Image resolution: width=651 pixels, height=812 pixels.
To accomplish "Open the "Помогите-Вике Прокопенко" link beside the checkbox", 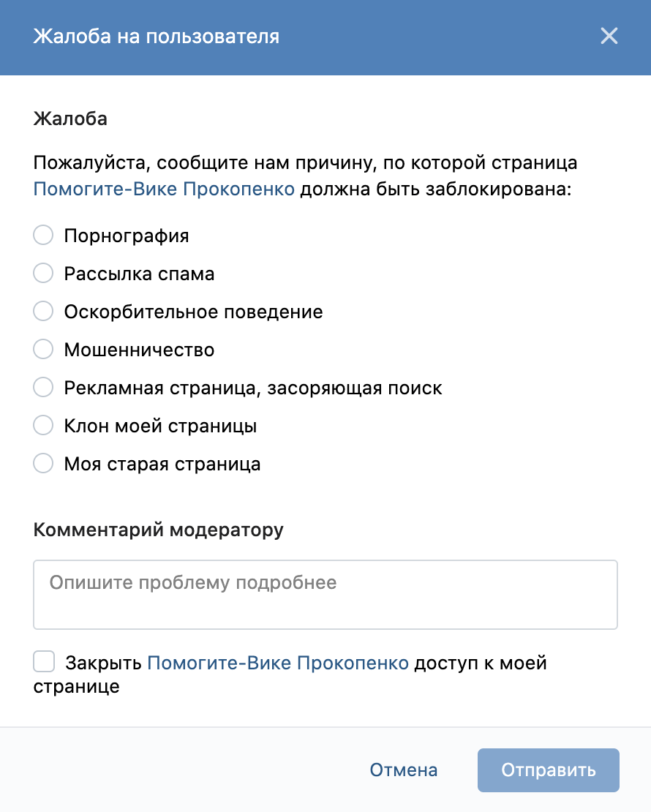I will tap(278, 663).
